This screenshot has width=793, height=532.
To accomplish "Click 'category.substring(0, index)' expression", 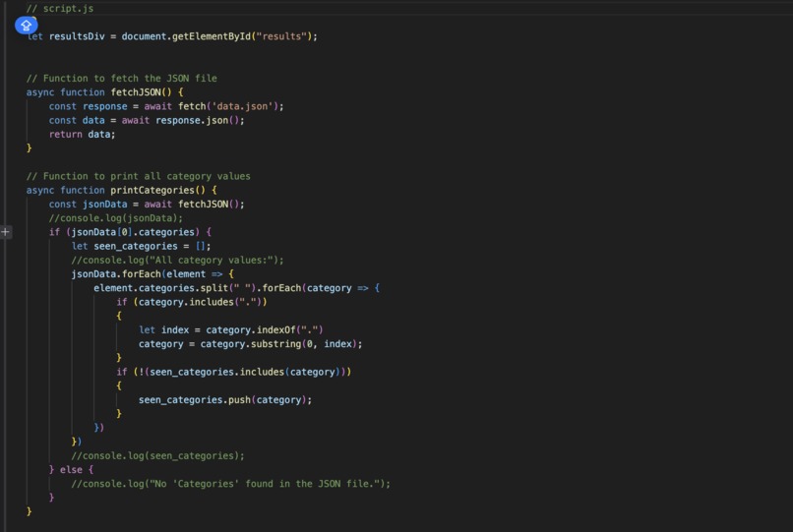I will 278,344.
